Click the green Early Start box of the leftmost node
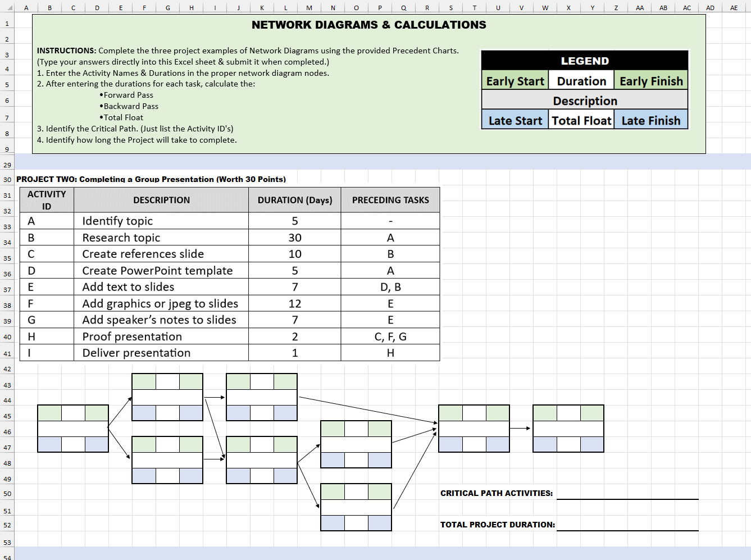 tap(49, 412)
